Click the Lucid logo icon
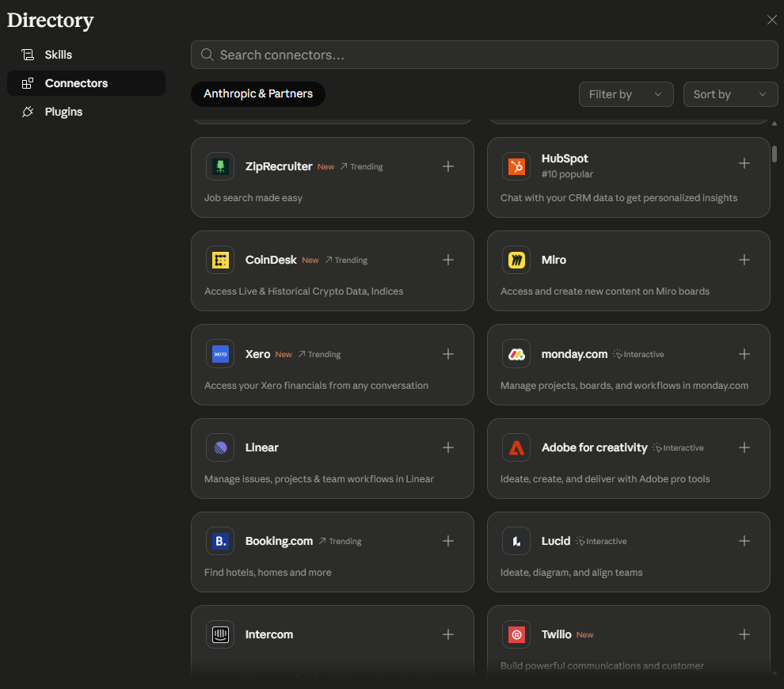 (516, 541)
